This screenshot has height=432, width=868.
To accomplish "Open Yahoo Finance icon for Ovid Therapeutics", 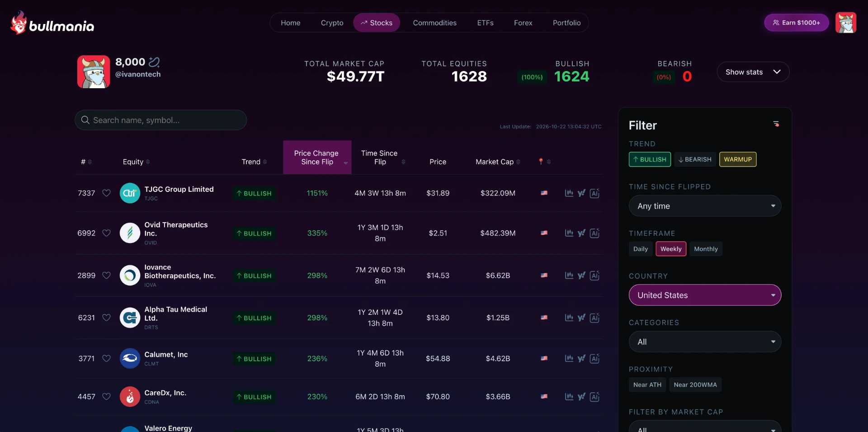I will 581,233.
